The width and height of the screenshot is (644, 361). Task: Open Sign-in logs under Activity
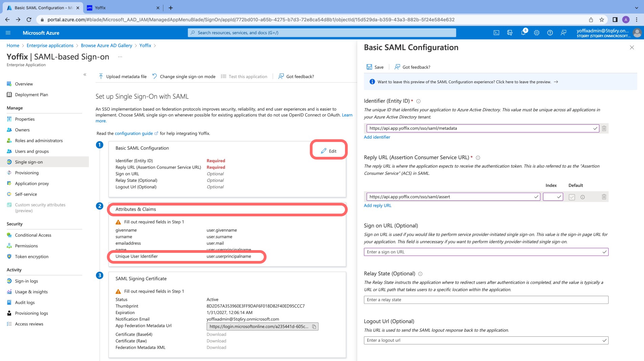tap(26, 281)
